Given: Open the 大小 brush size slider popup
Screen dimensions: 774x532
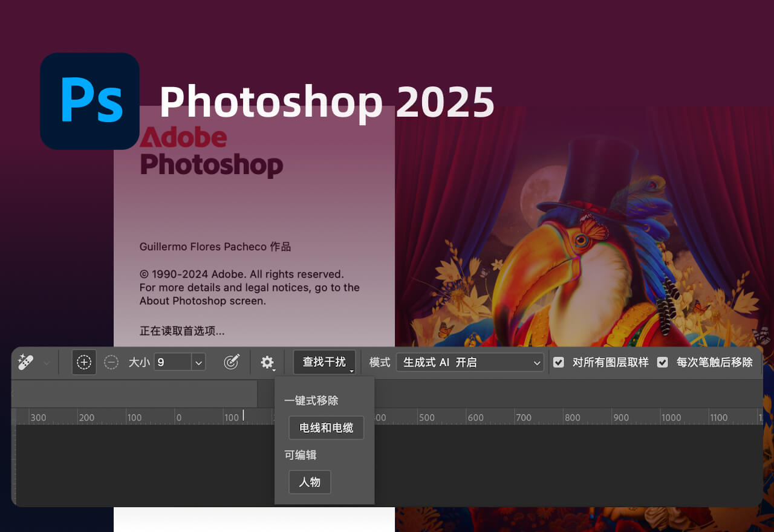Looking at the screenshot, I should 199,362.
